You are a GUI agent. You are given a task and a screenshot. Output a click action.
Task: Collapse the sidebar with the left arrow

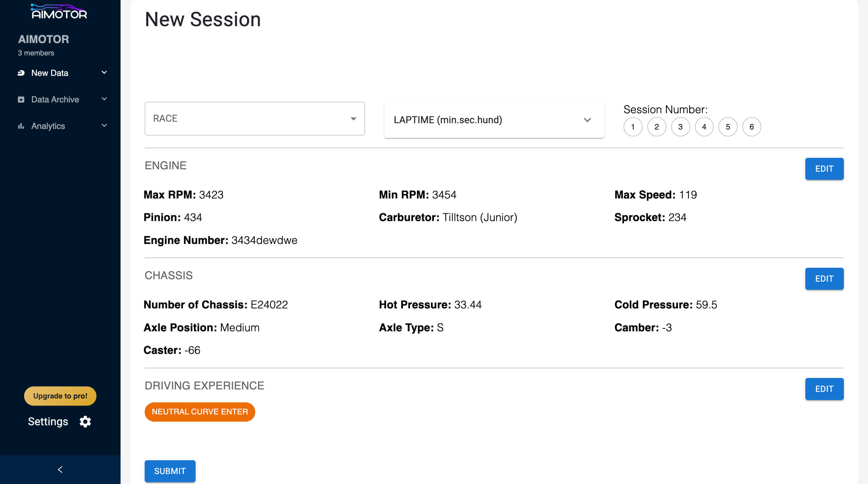(60, 470)
